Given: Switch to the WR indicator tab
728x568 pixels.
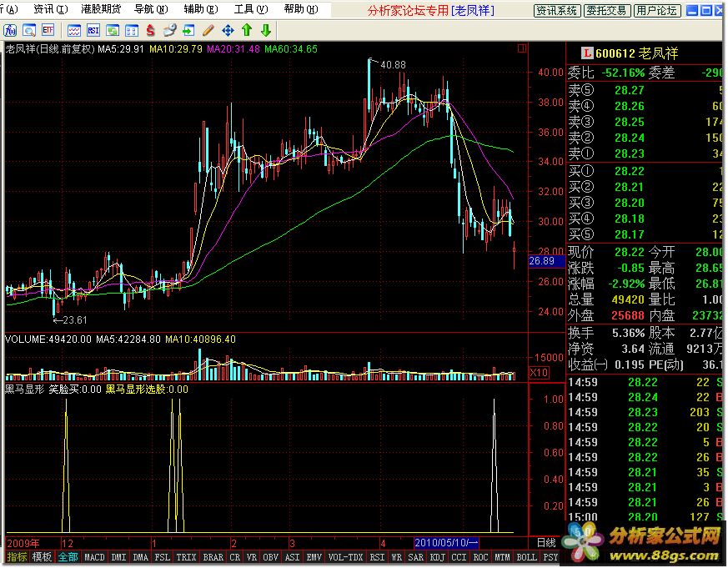Looking at the screenshot, I should tap(396, 557).
